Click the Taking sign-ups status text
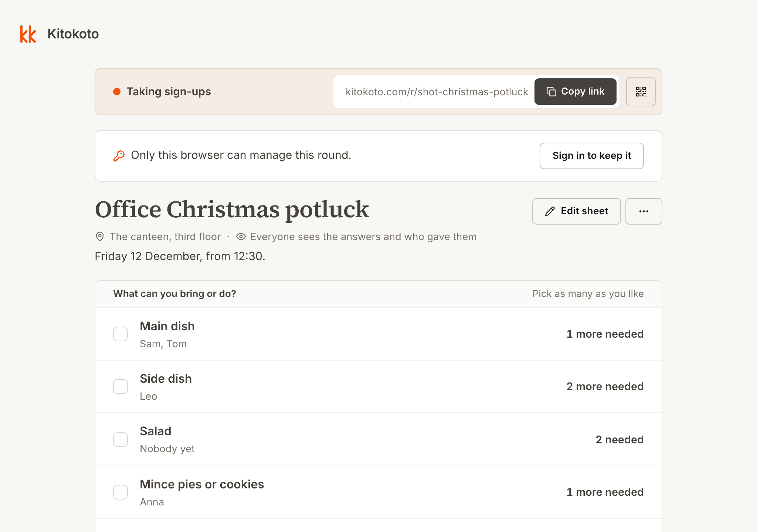 (x=169, y=92)
